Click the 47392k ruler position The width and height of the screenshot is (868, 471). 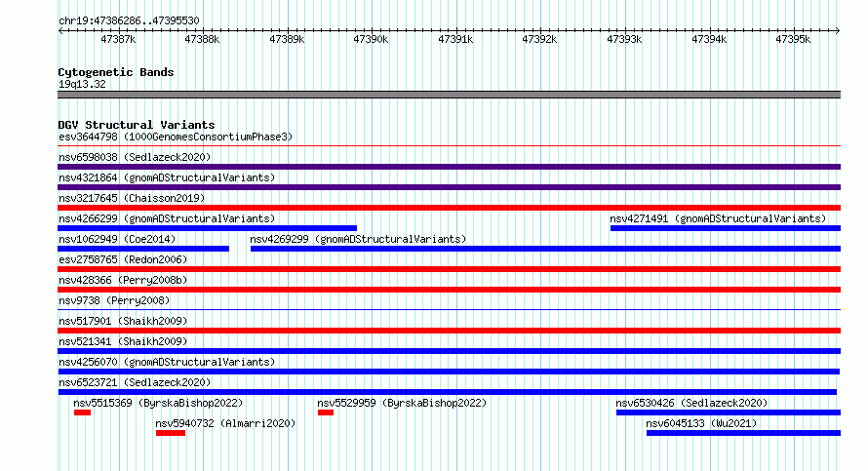click(540, 39)
